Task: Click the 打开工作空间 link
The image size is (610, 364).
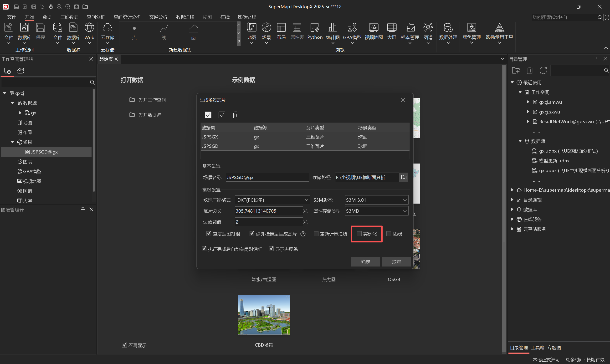Action: pyautogui.click(x=152, y=100)
